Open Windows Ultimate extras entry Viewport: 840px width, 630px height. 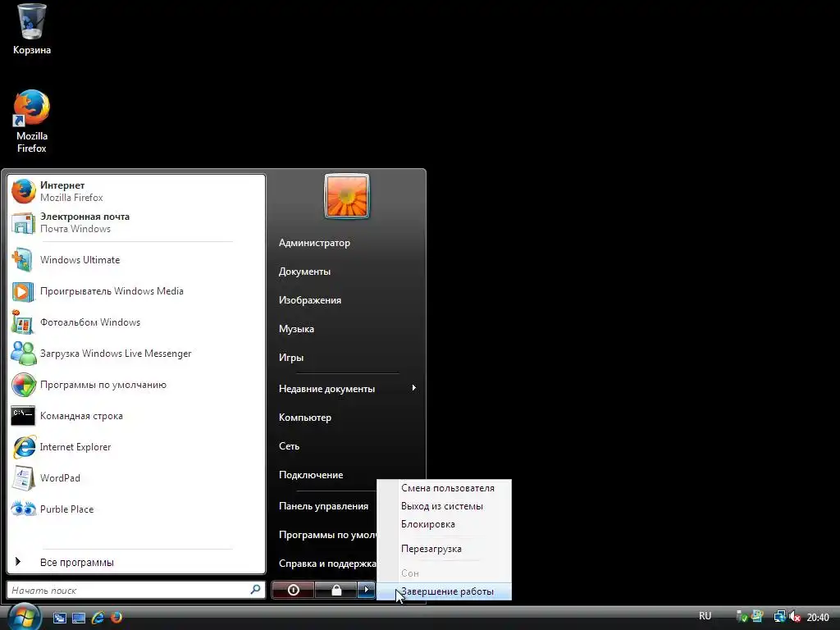136,260
